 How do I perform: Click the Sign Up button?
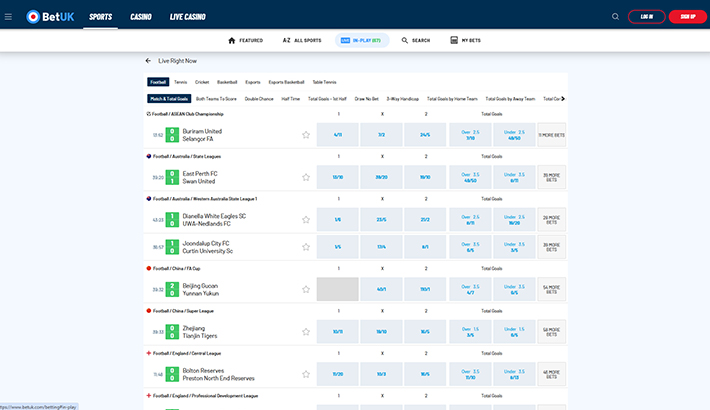pyautogui.click(x=687, y=17)
